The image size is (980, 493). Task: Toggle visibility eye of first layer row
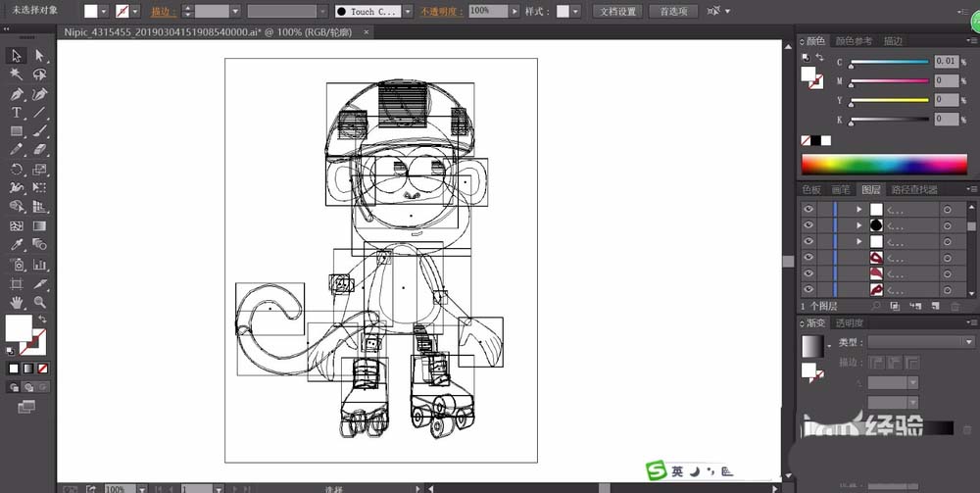(x=808, y=209)
